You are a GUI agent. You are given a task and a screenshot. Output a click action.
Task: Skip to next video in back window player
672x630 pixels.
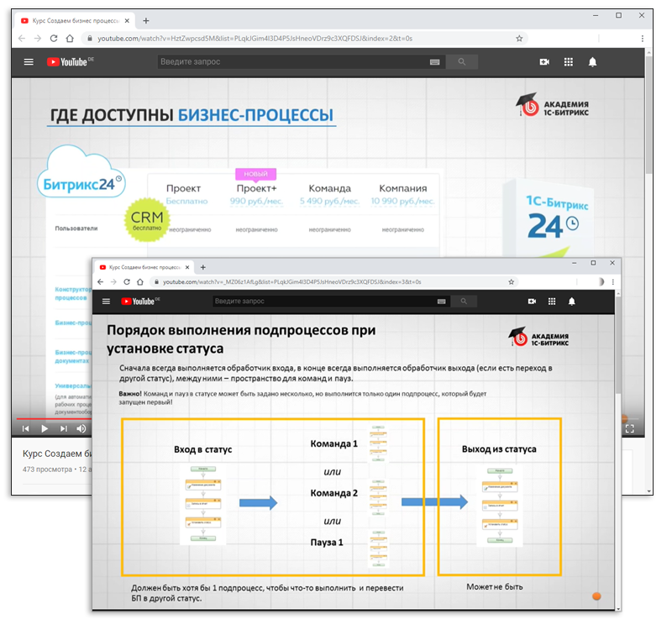[x=64, y=428]
